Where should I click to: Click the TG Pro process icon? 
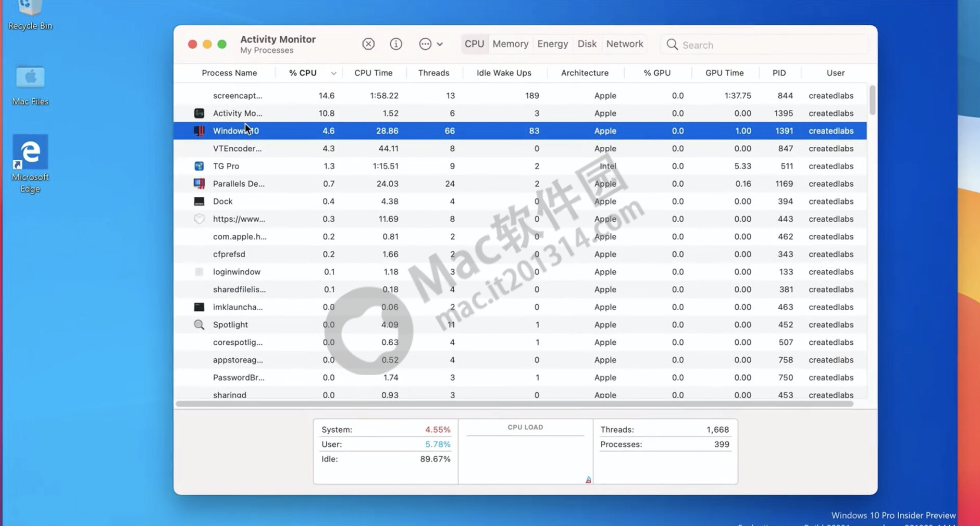[199, 166]
